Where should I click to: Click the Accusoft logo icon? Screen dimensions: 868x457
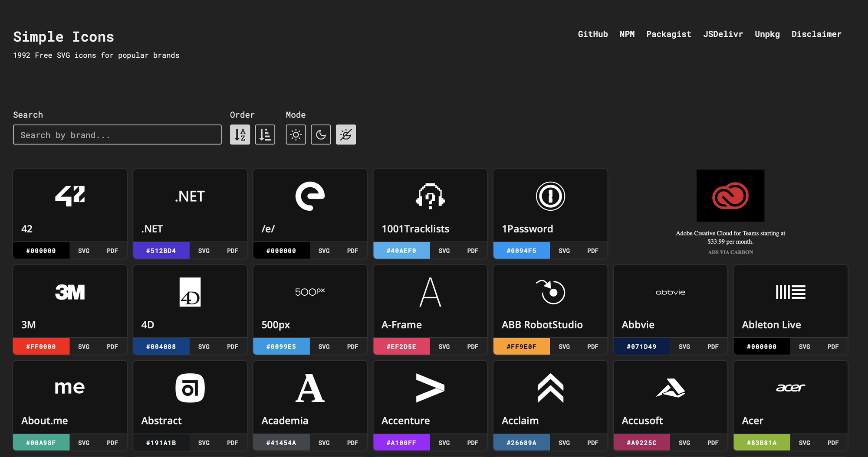(671, 388)
